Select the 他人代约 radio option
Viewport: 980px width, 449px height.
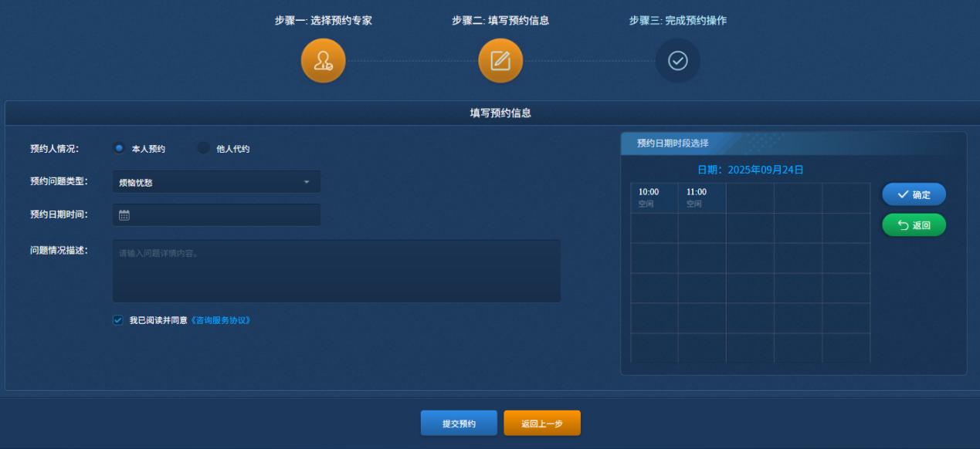204,148
